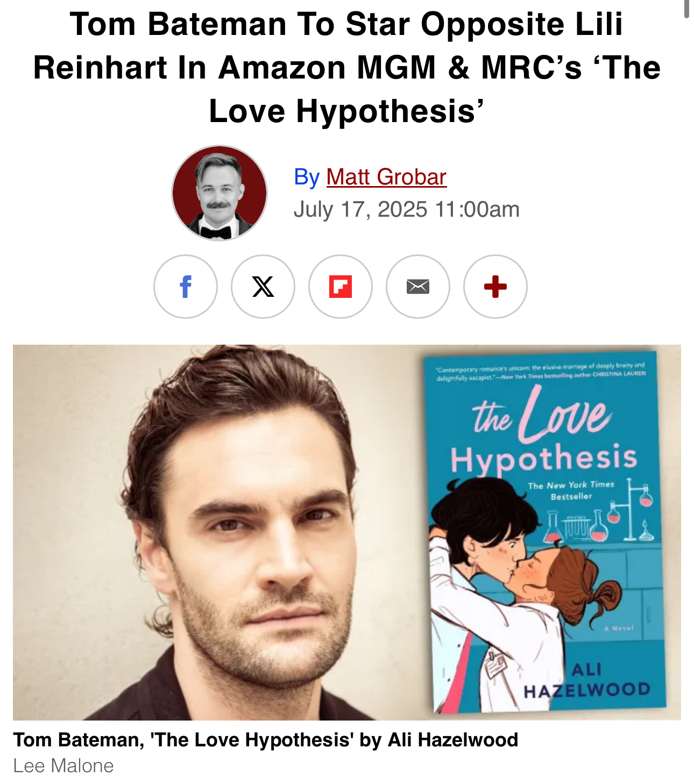Click the "By" byline text
Viewport: 694px width, 784px height.
(307, 177)
